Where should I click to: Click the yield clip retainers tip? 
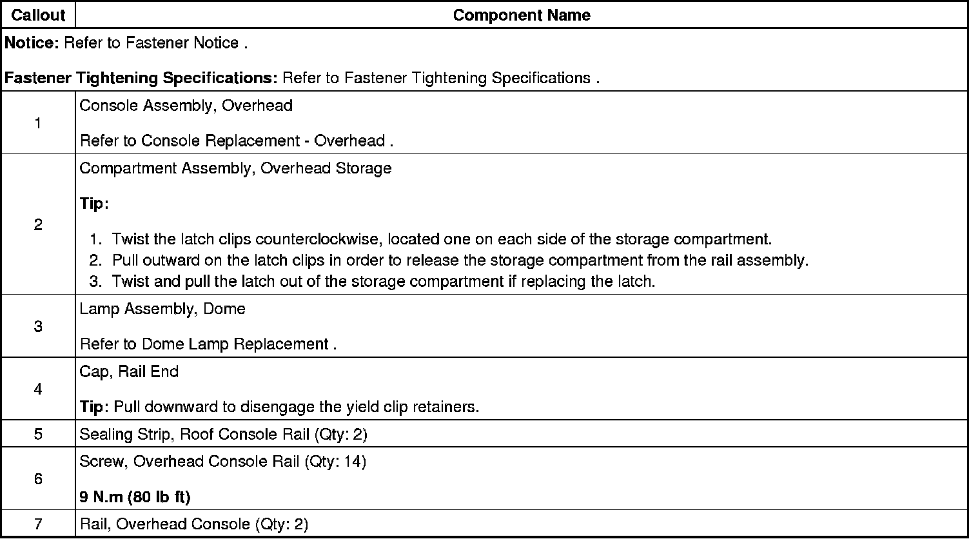[x=296, y=407]
